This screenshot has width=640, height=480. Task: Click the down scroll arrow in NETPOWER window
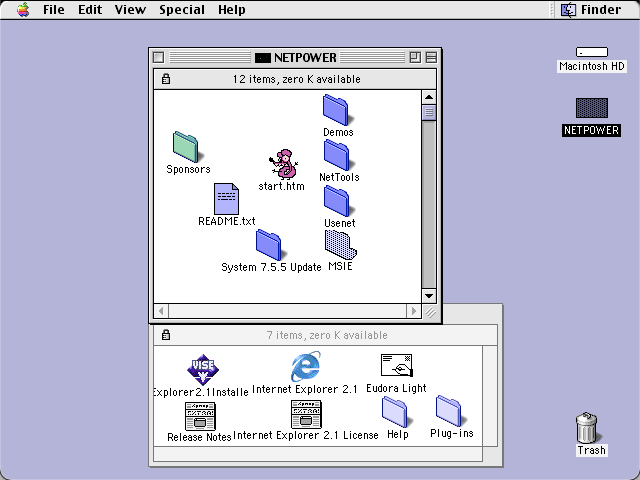429,296
